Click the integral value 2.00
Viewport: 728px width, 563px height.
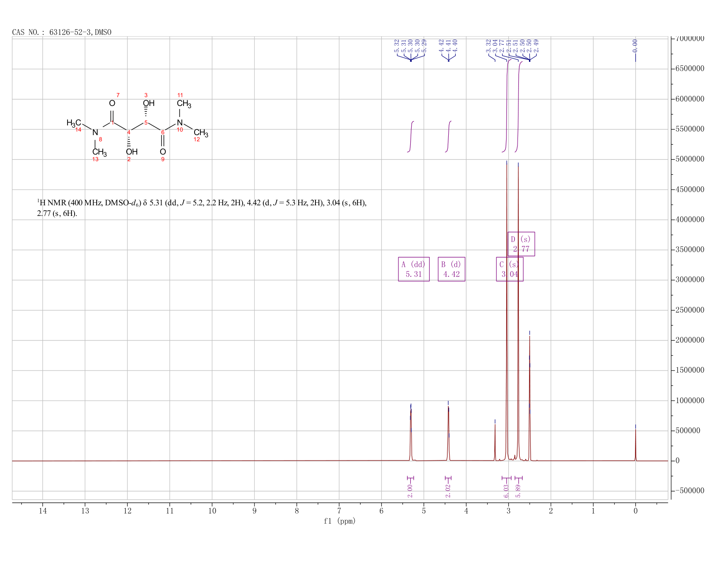pyautogui.click(x=410, y=491)
